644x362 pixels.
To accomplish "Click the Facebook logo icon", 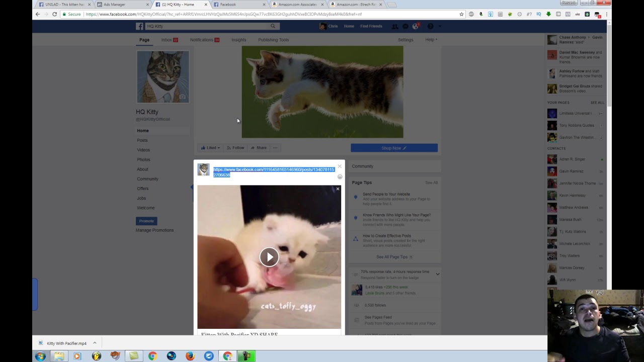I will (140, 26).
